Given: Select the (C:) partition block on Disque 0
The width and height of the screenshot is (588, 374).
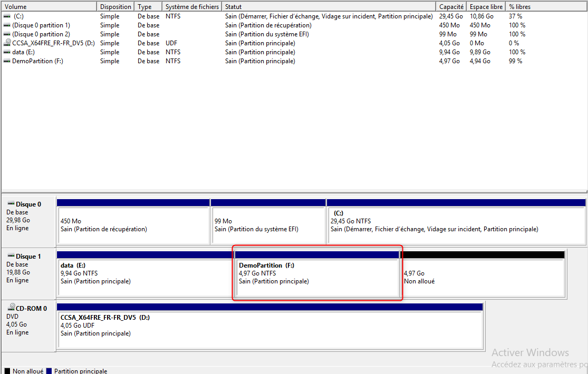Looking at the screenshot, I should click(454, 224).
